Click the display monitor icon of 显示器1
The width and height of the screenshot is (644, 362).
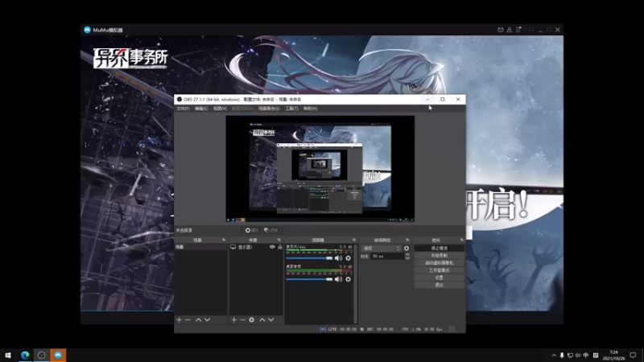pos(233,247)
